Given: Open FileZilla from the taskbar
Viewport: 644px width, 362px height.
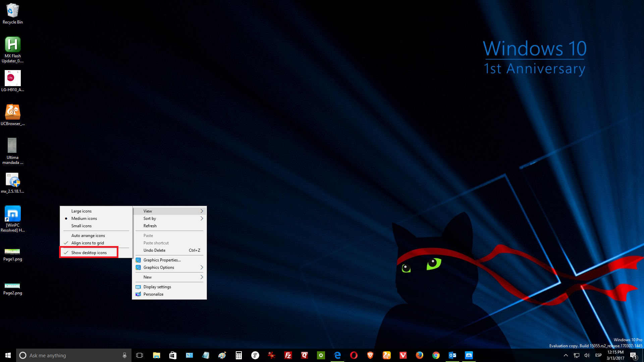Looking at the screenshot, I should click(x=288, y=355).
